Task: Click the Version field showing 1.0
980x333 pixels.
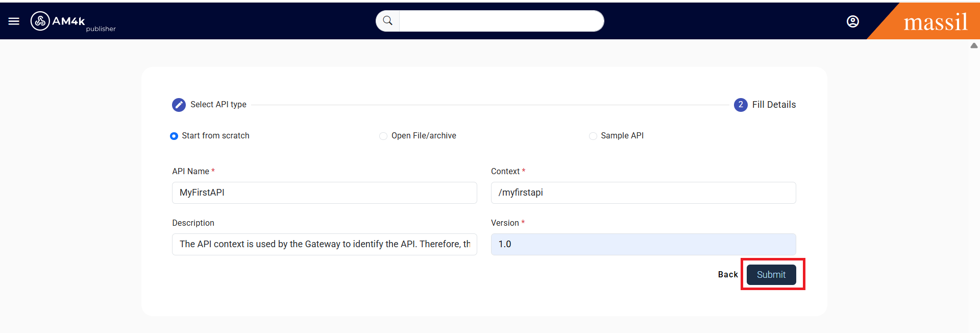Action: (x=643, y=245)
